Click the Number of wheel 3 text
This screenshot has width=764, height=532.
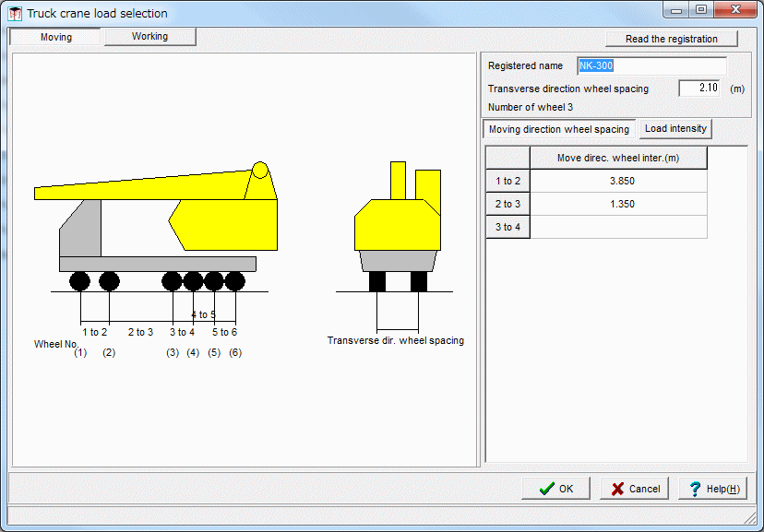pyautogui.click(x=531, y=107)
